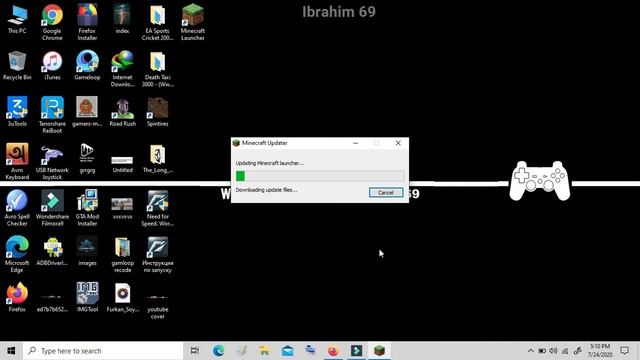This screenshot has height=360, width=640.
Task: Check battery status in system tray
Action: click(x=542, y=351)
